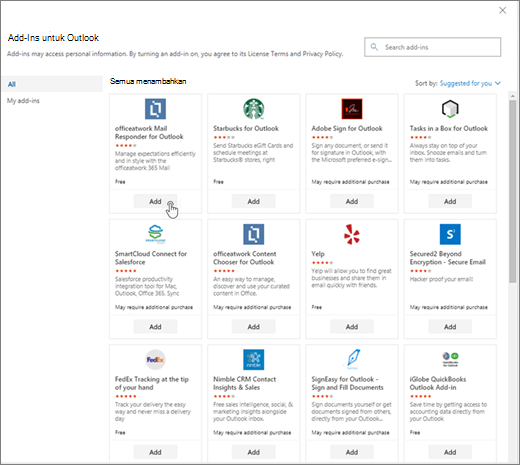Open Secured2 Beyond Encryption - Secure Email title
Image resolution: width=520 pixels, height=465 pixels.
448,258
